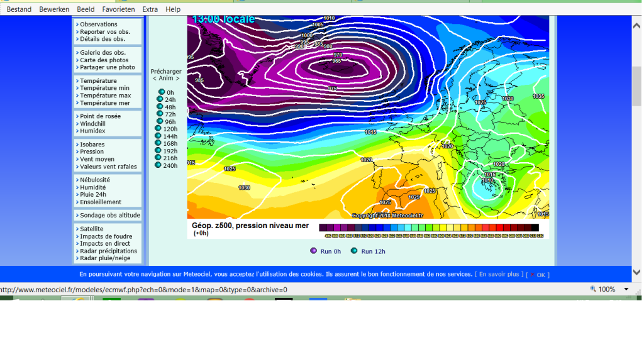
Task: Click the z500 geopotential weather map
Action: click(368, 117)
